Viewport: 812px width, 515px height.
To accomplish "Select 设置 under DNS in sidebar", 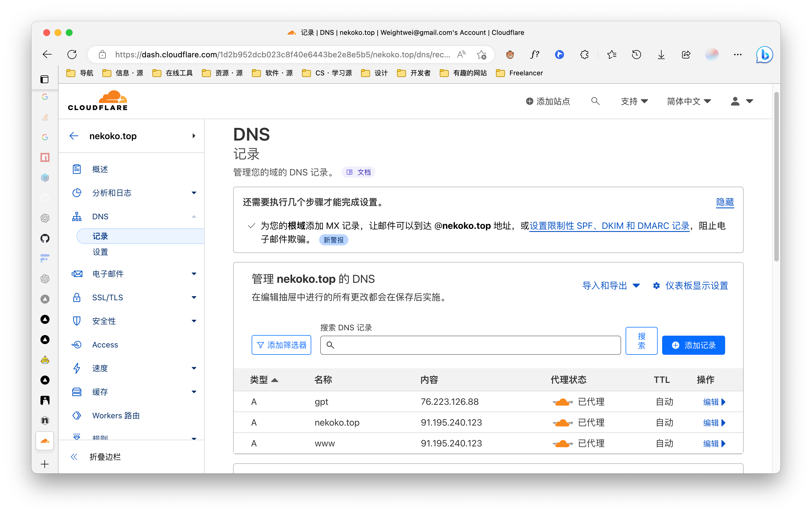I will tap(100, 252).
